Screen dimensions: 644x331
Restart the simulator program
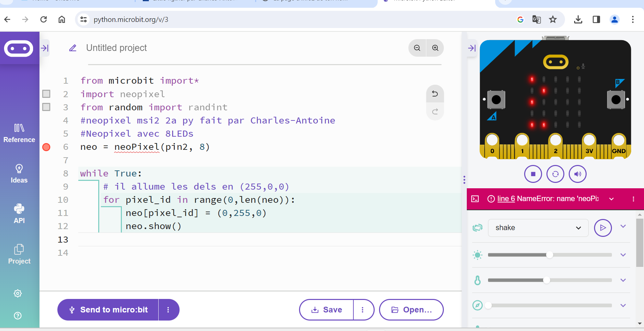pos(555,174)
